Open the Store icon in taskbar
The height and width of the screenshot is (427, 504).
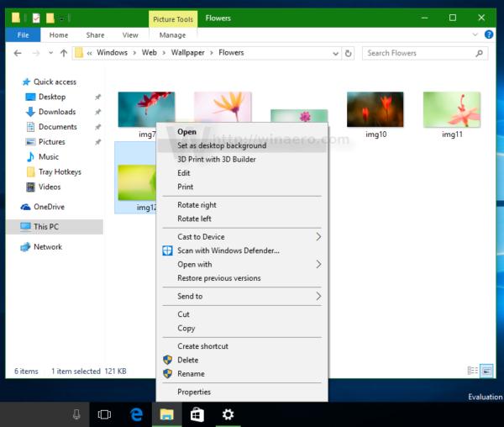coord(197,414)
